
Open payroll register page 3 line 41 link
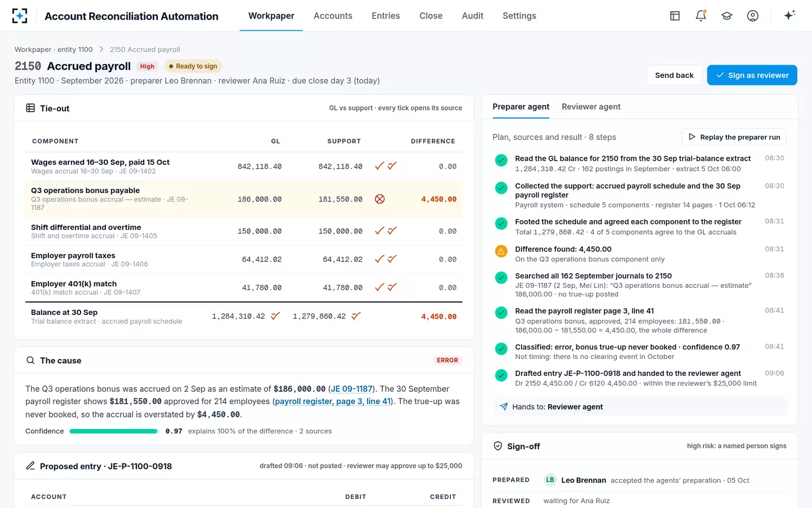coord(333,401)
